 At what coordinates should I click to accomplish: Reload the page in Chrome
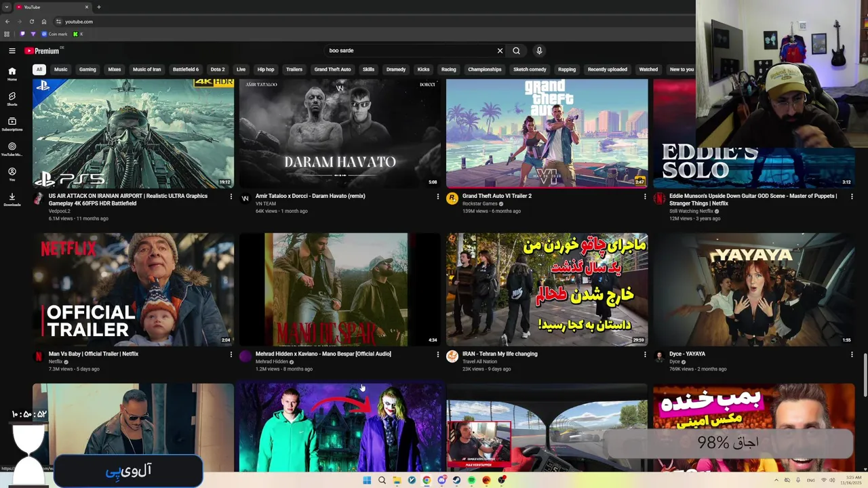point(31,22)
